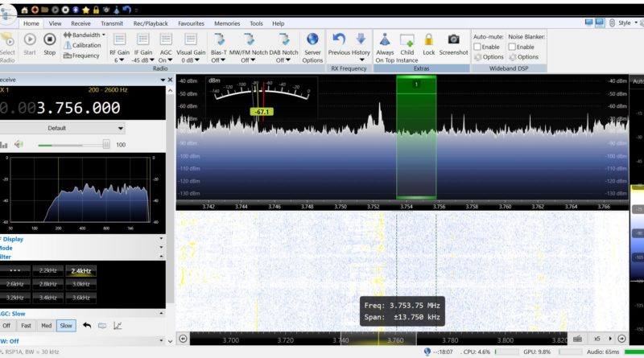Click the x5 zoom arrow on frequency scale
Viewport: 644px width, 358px height.
(610, 339)
